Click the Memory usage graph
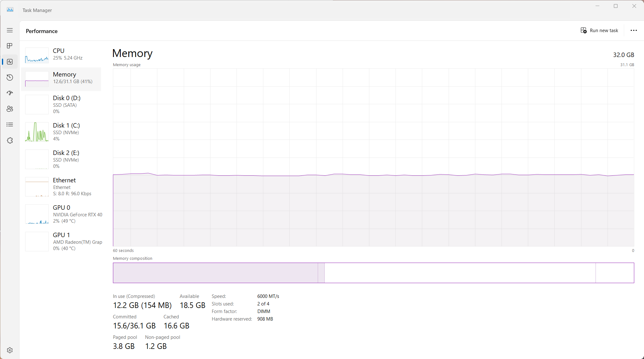The width and height of the screenshot is (644, 359). point(373,157)
